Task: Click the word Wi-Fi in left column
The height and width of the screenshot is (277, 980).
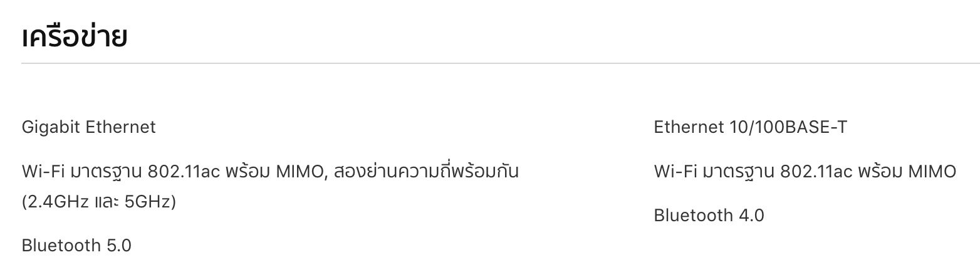Action: click(41, 171)
